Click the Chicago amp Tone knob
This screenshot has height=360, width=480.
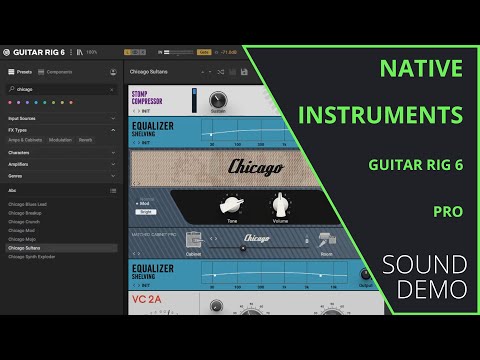[x=232, y=205]
